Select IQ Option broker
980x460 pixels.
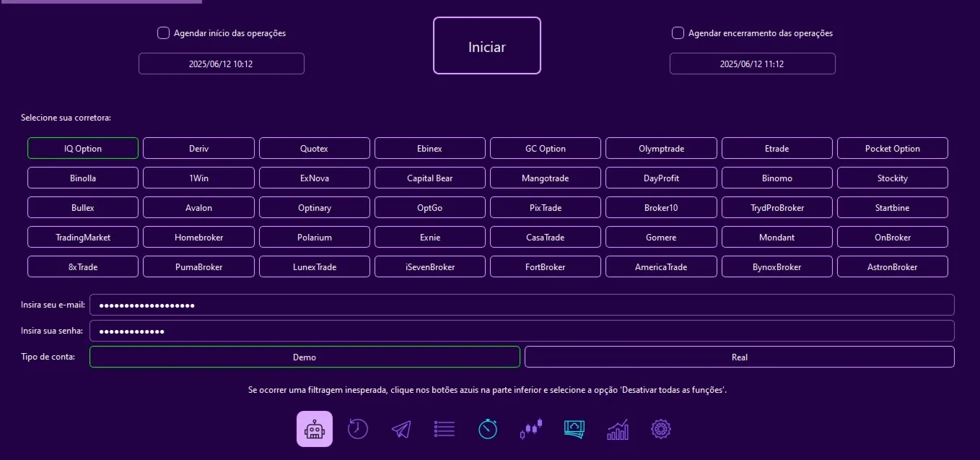point(83,148)
